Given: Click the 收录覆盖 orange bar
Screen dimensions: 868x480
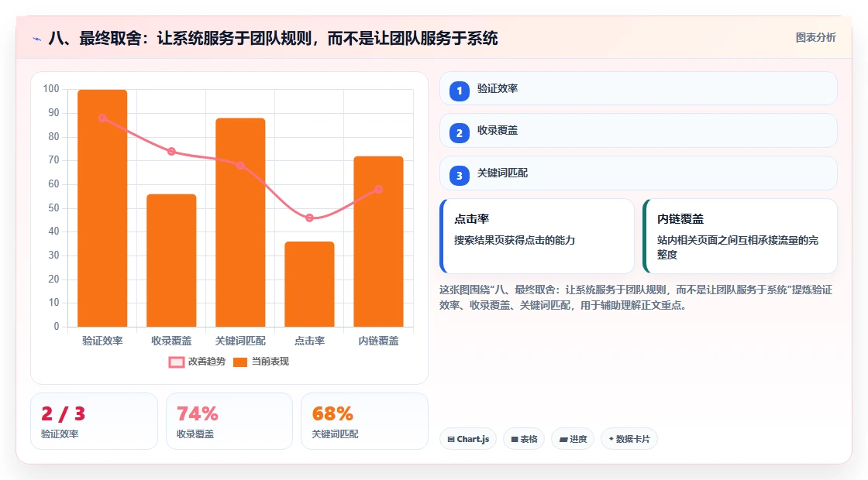Looking at the screenshot, I should click(171, 260).
